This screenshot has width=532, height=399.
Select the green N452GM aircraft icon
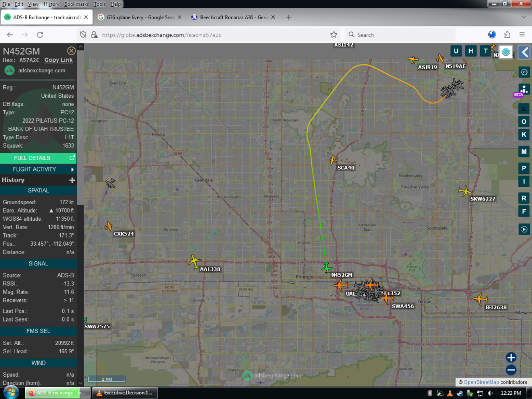pos(327,268)
